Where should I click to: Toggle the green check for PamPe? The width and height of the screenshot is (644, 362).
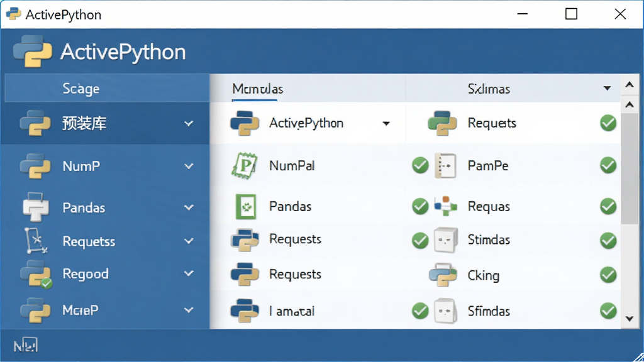608,165
